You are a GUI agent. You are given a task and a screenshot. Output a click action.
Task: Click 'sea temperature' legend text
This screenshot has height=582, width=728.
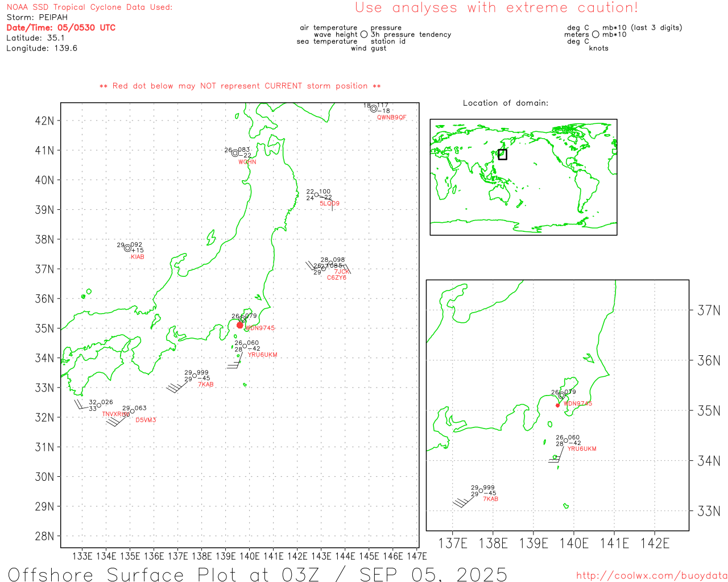pos(327,41)
